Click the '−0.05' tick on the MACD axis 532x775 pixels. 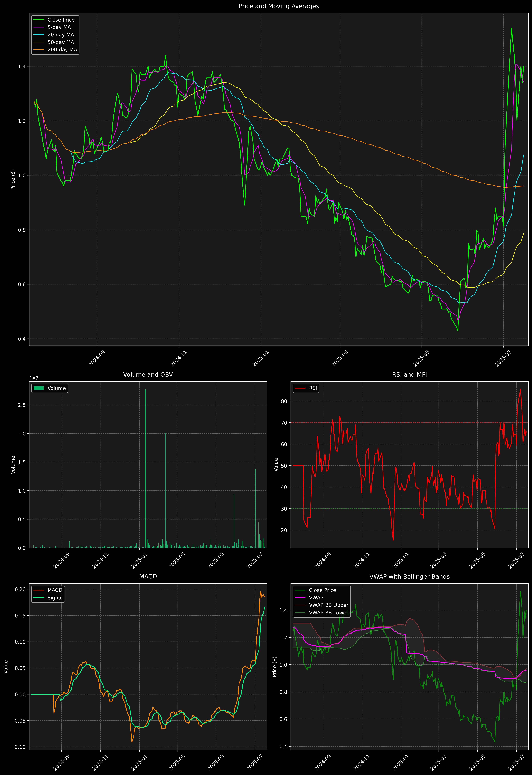point(18,721)
